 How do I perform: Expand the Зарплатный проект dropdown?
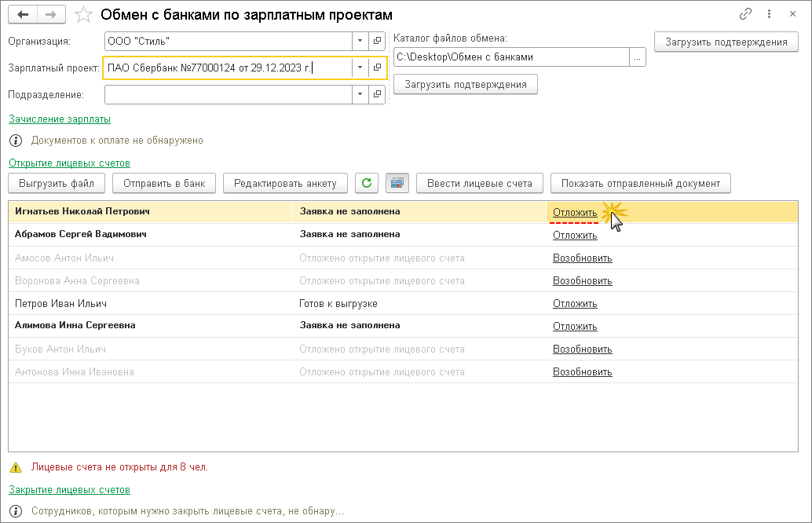pos(360,68)
